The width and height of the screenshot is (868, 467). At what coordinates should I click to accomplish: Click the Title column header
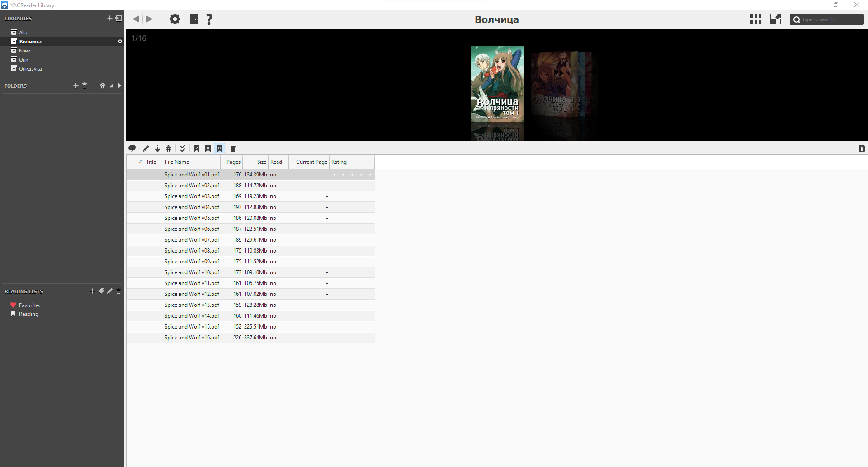coord(154,162)
